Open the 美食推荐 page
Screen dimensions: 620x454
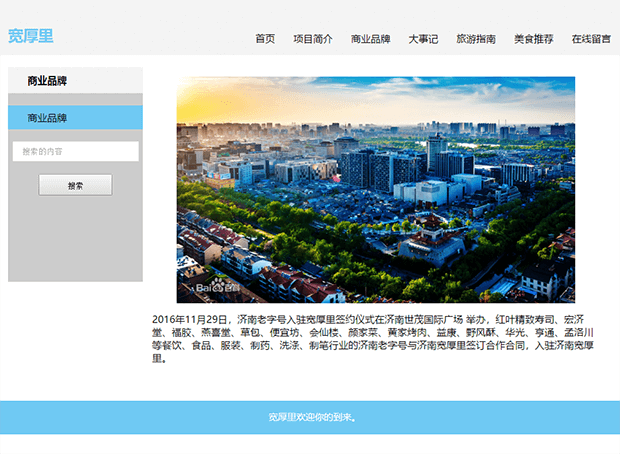click(x=533, y=39)
